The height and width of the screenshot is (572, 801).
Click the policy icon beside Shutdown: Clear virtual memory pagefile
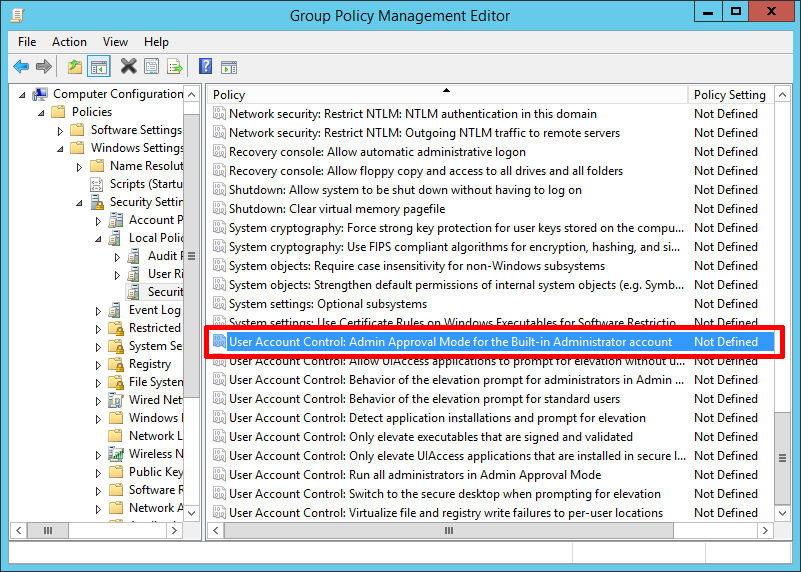(x=219, y=209)
